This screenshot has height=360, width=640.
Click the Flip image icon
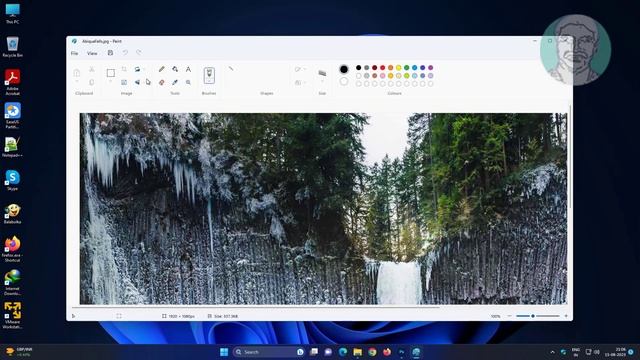click(138, 82)
